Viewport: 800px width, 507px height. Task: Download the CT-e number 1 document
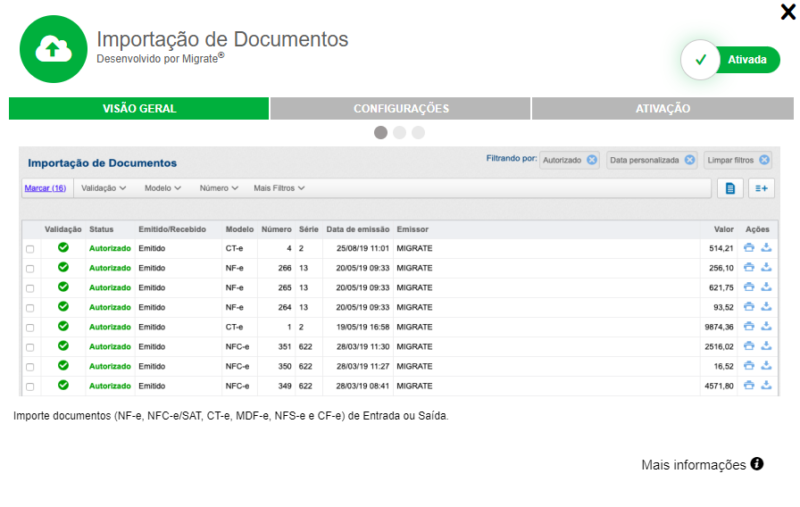click(766, 326)
